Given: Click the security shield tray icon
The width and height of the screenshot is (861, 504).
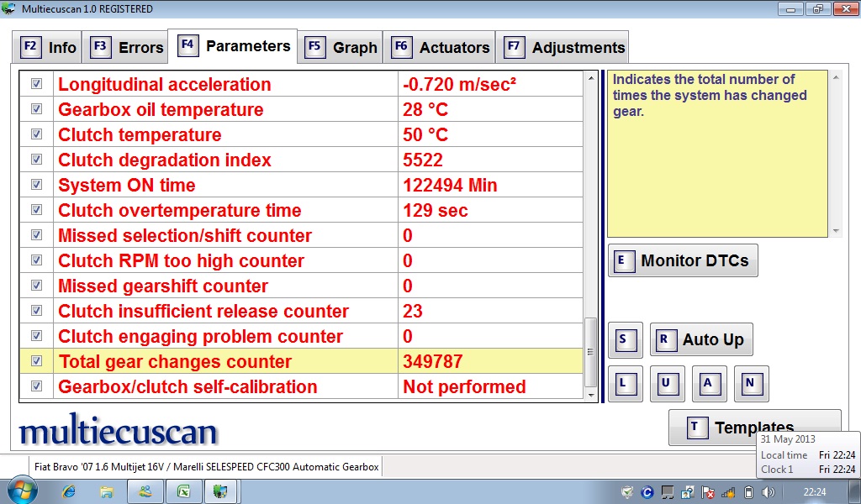Looking at the screenshot, I should [627, 492].
